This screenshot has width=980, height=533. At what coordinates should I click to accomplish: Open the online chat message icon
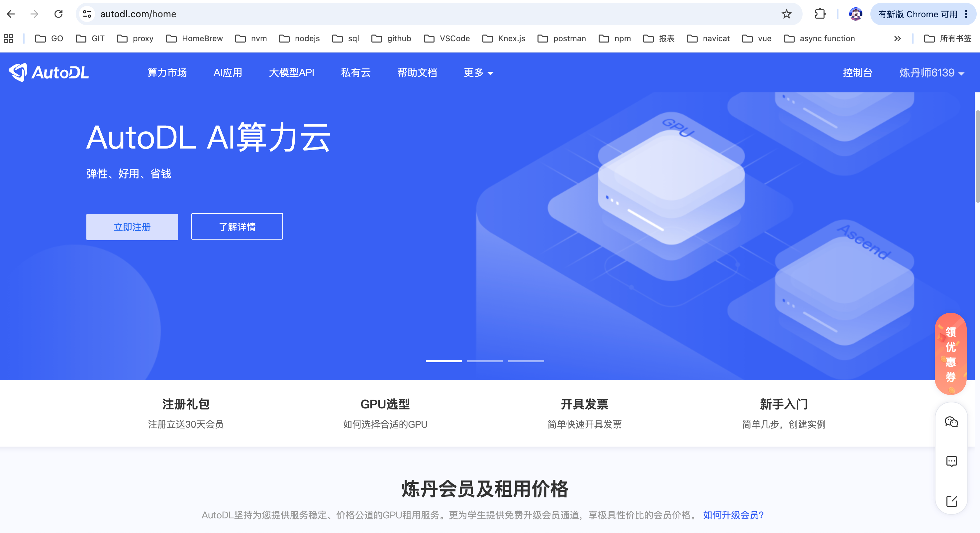click(x=951, y=462)
